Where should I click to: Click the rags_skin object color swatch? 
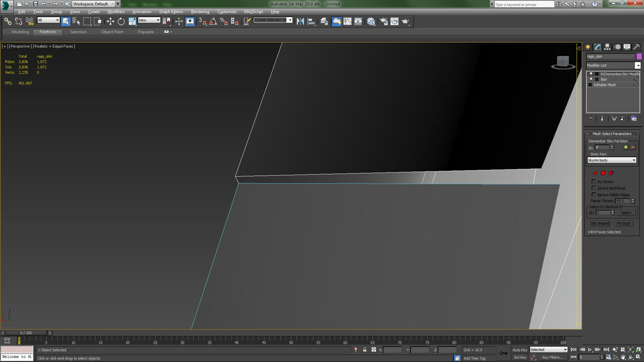(639, 56)
